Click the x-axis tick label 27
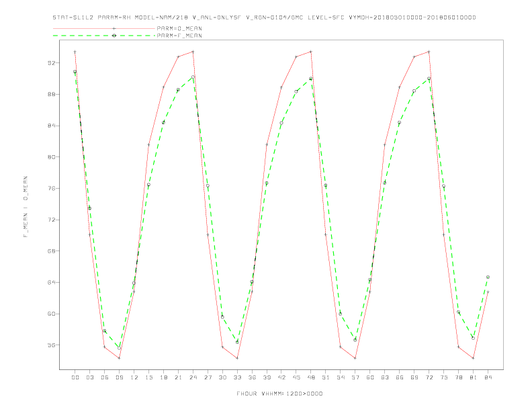The image size is (532, 411). [x=208, y=377]
